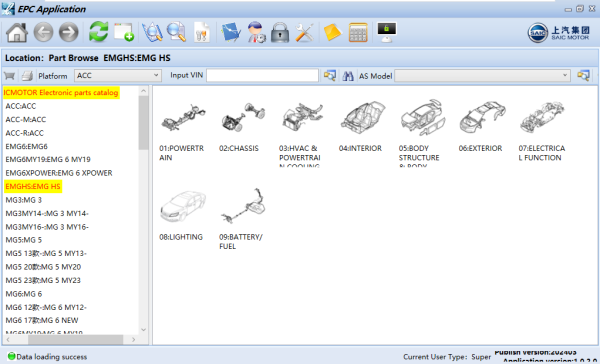The width and height of the screenshot is (600, 364).
Task: Open 06:EXTERIOR category
Action: (481, 127)
